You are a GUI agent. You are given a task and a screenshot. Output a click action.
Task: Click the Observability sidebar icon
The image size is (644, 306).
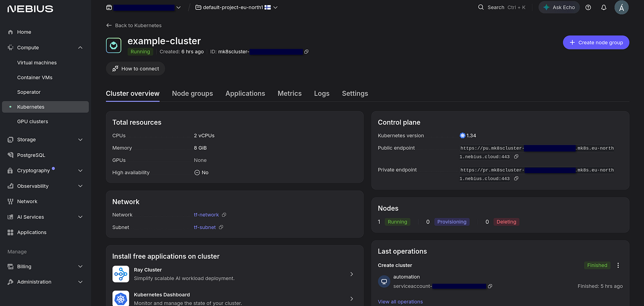(11, 186)
